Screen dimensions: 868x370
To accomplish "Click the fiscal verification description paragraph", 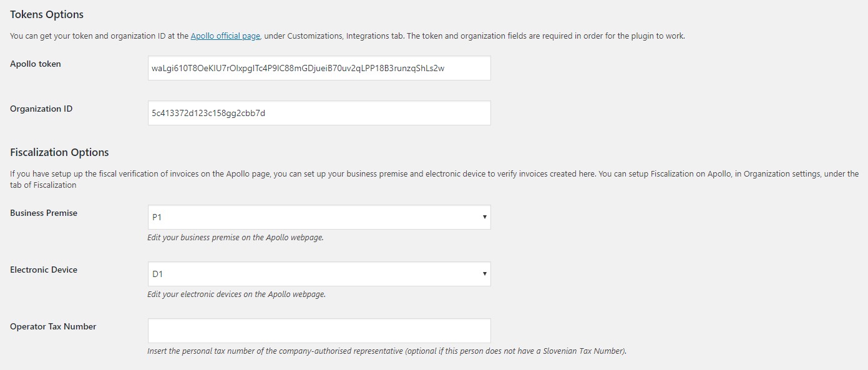I will click(x=434, y=179).
